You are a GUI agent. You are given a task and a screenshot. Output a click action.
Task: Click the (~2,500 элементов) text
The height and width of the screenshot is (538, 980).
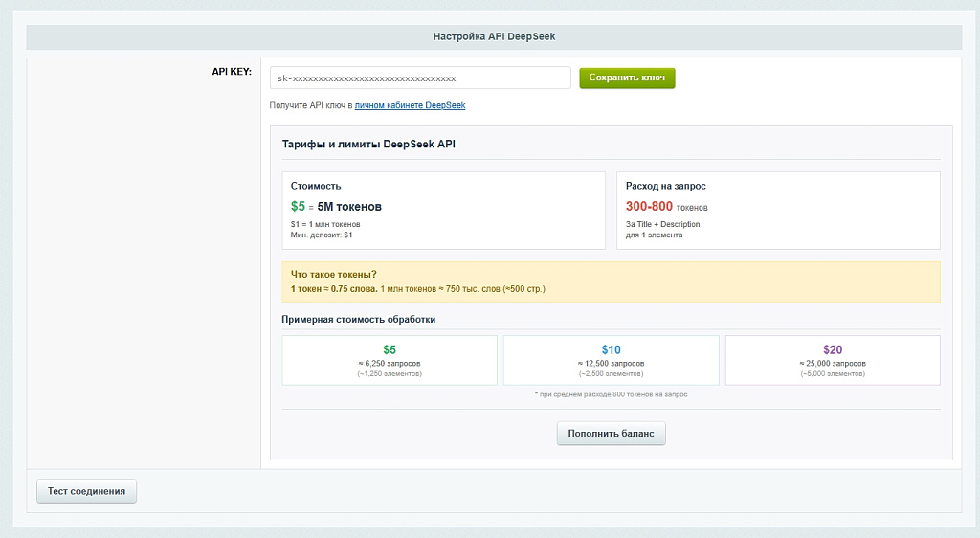[611, 373]
